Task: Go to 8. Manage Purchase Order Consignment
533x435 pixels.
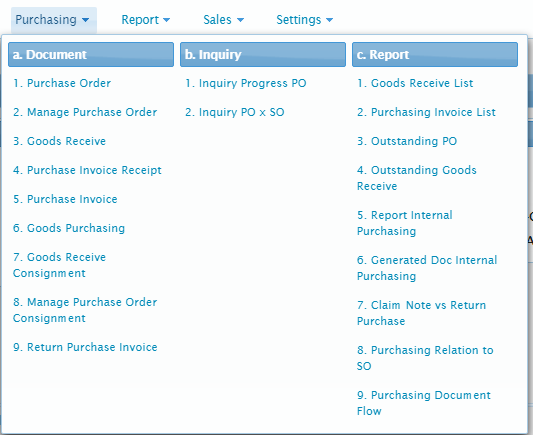Action: click(85, 310)
